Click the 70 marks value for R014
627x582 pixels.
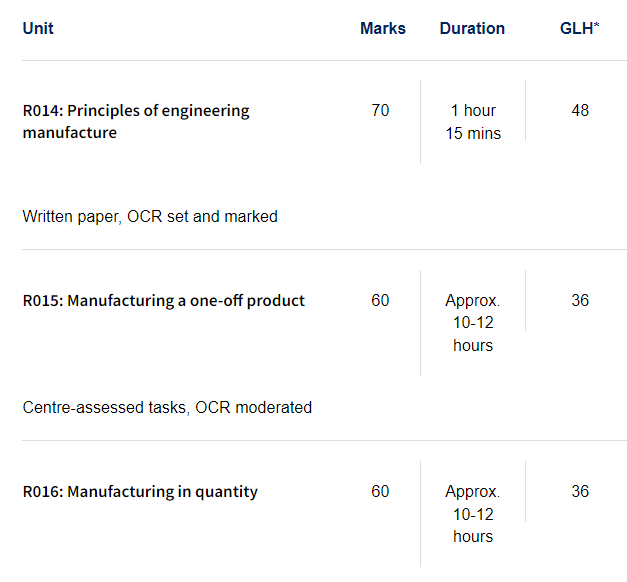380,110
